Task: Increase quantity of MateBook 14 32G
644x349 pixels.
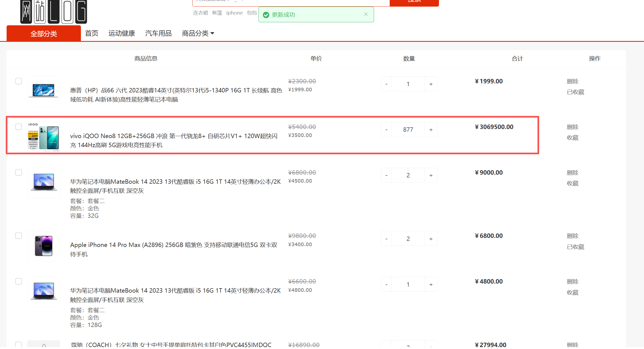Action: 431,175
